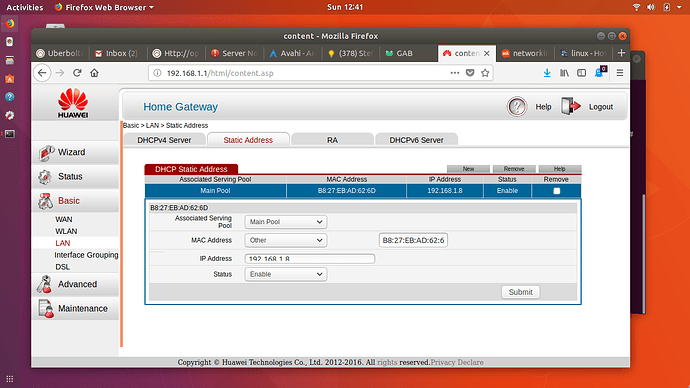Save page to Pocket icon

pyautogui.click(x=470, y=73)
